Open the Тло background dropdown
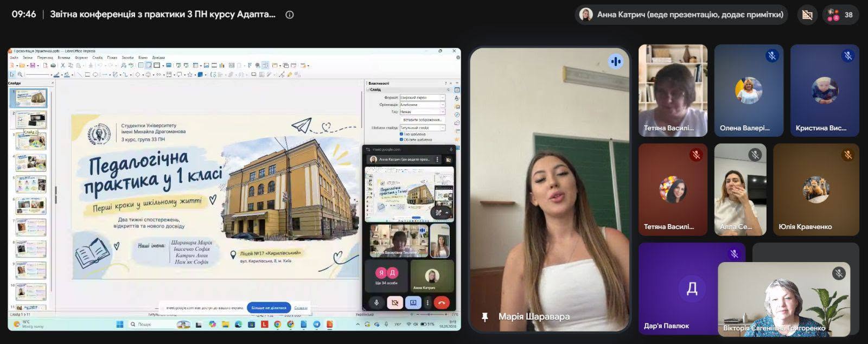 [x=422, y=112]
